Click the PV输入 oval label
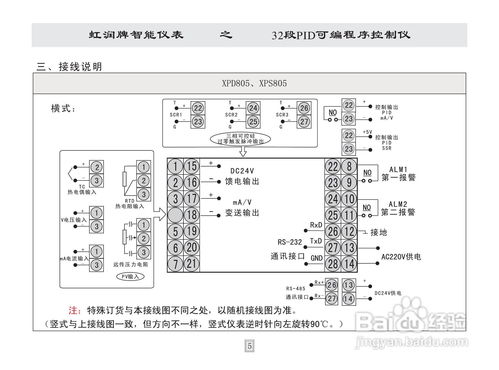 pos(130,276)
